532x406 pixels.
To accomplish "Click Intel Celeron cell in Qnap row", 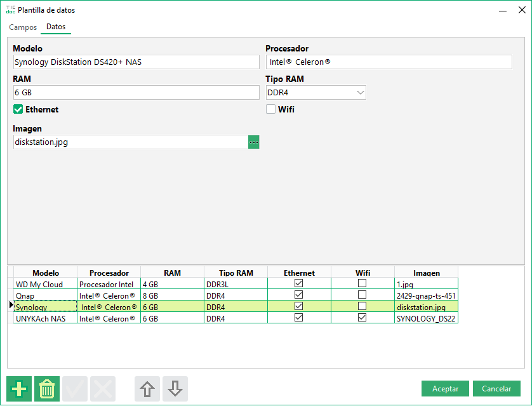I will tap(109, 295).
